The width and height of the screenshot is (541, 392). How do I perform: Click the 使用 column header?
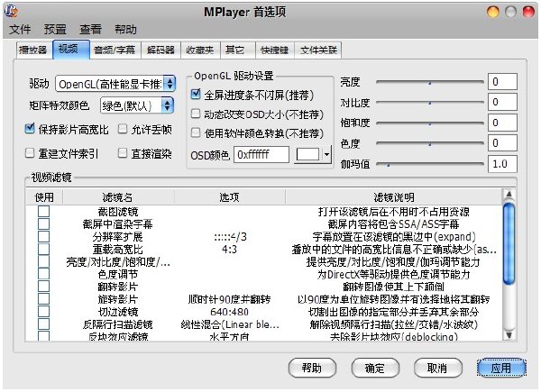(x=44, y=197)
